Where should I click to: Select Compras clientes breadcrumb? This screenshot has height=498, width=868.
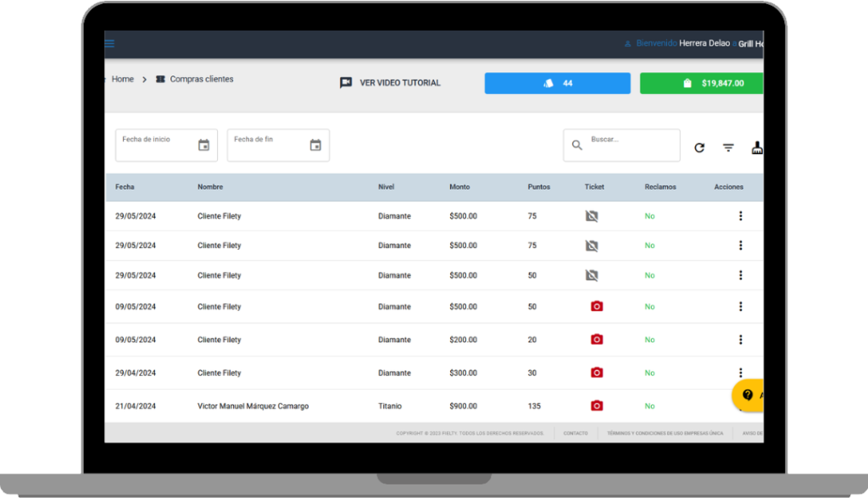pyautogui.click(x=201, y=80)
